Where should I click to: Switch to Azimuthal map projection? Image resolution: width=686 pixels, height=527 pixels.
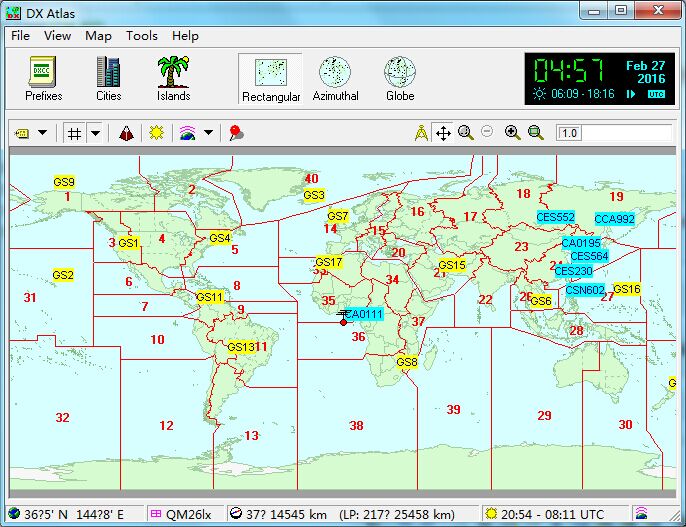335,79
